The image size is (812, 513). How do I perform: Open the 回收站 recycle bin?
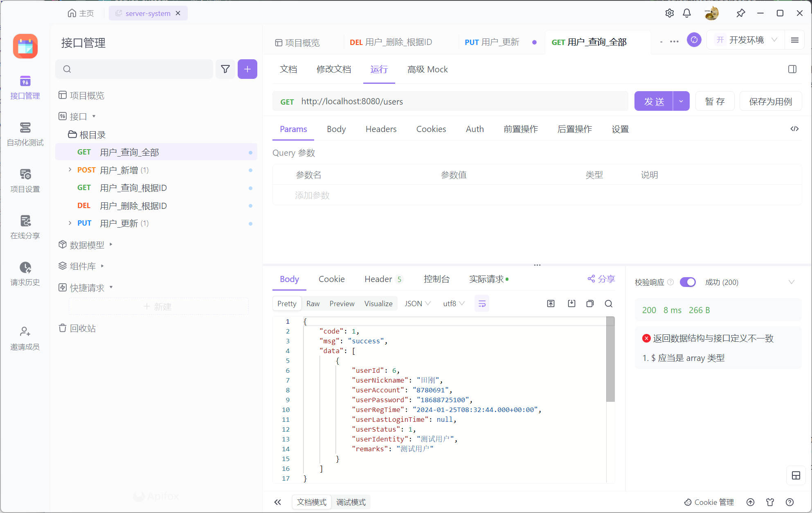click(77, 328)
